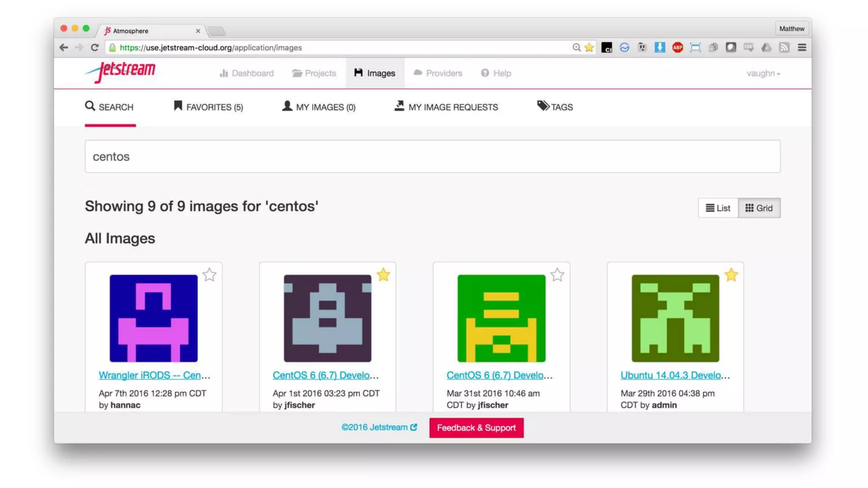Favorite the Wrangler iRODS image with its star

pos(209,275)
